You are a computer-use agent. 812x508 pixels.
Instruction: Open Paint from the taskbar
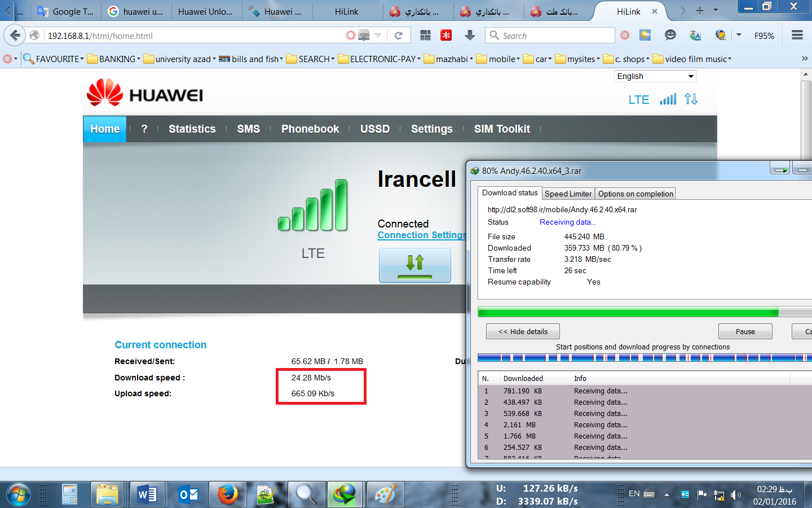385,495
